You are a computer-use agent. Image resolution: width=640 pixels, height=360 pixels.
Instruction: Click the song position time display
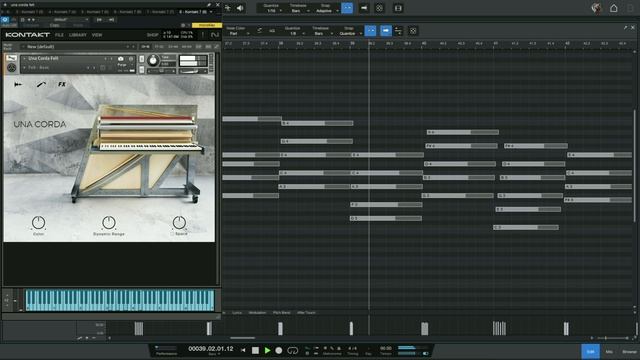(x=211, y=349)
